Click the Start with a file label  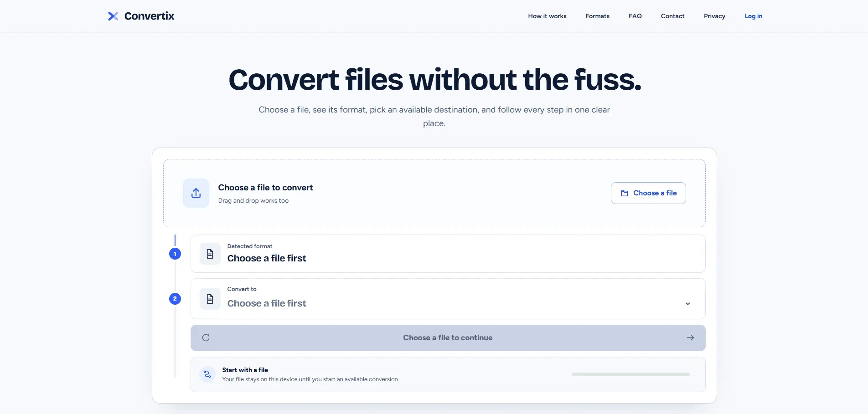(245, 370)
